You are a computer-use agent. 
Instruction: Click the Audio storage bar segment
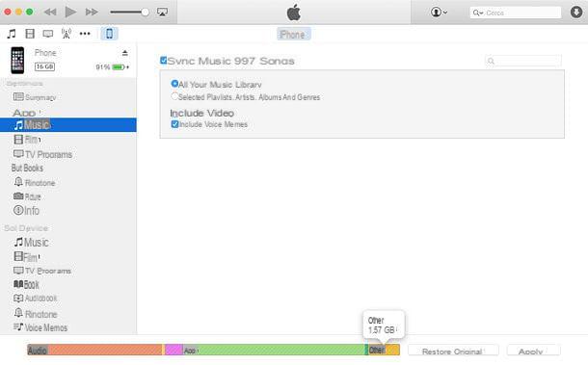click(94, 350)
